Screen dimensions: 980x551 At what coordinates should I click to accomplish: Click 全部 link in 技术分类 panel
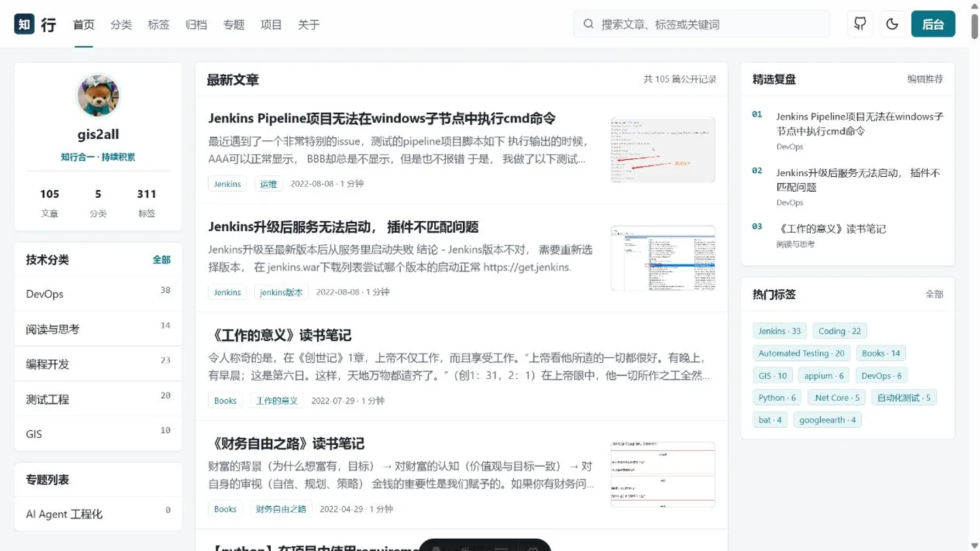click(x=161, y=260)
